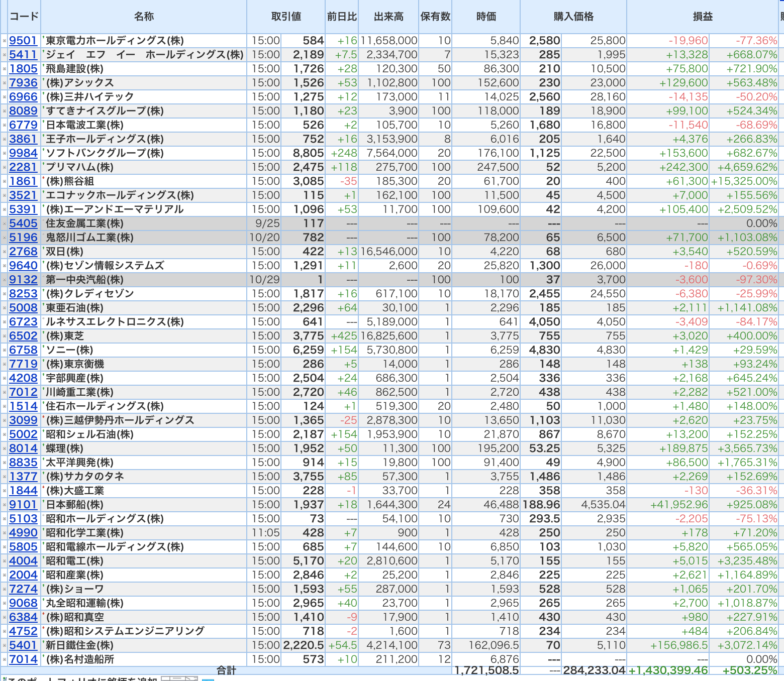Sort by 保有数 column header

435,17
